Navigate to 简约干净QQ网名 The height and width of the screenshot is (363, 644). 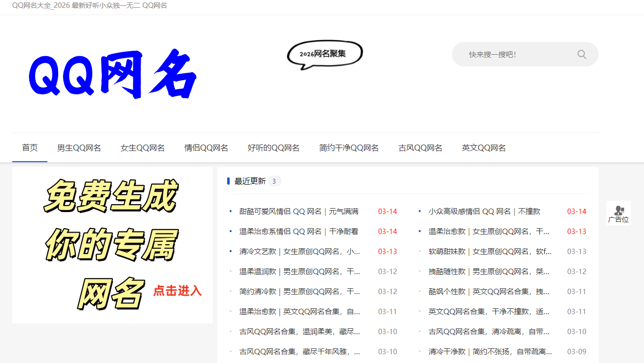pyautogui.click(x=349, y=148)
